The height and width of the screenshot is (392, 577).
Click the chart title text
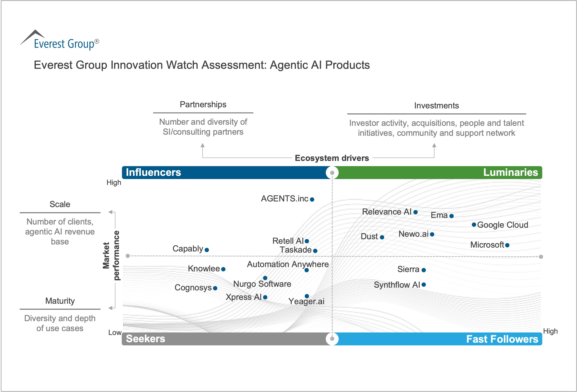click(x=202, y=65)
